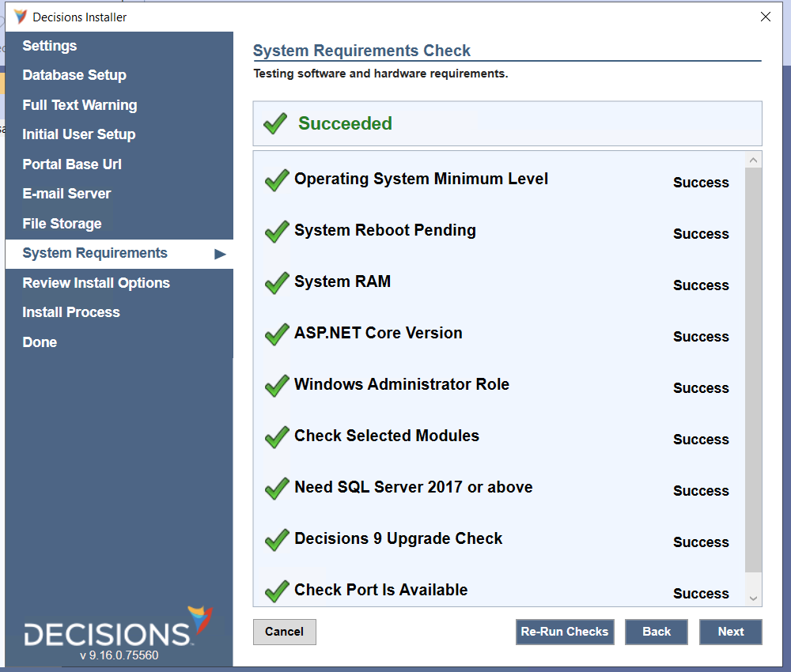This screenshot has height=672, width=791.
Task: Open the Database Setup step
Action: coord(74,75)
